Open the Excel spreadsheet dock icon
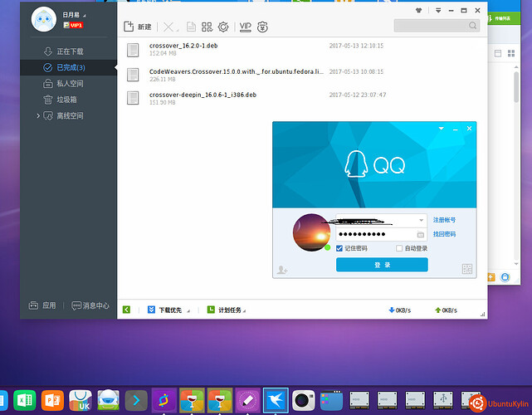The height and width of the screenshot is (415, 532). click(25, 401)
